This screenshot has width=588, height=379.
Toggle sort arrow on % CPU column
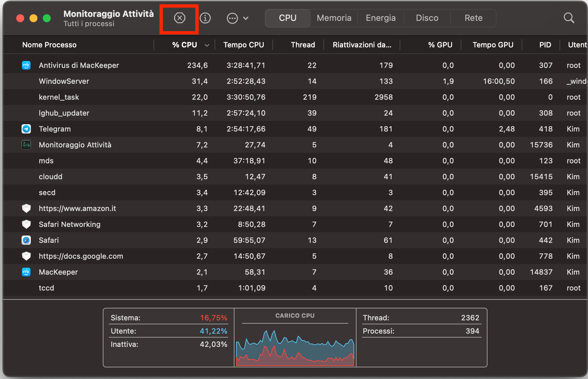coord(207,45)
